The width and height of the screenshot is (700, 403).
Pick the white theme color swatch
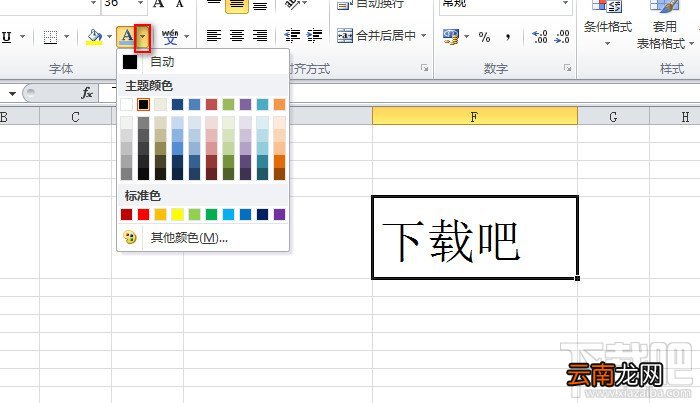126,104
